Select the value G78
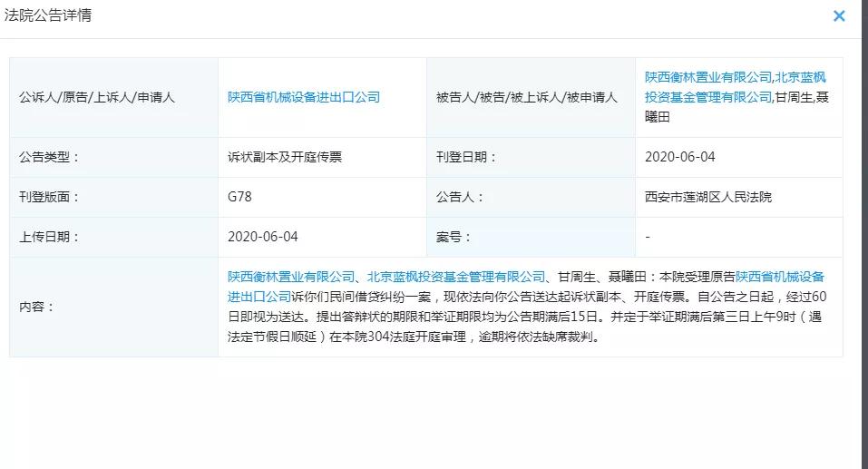Viewport: 868px width, 469px height. click(x=239, y=197)
